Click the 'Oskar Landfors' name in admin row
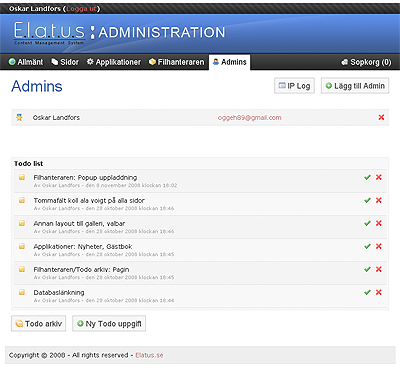Screen dimensions: 400x369 pos(56,118)
